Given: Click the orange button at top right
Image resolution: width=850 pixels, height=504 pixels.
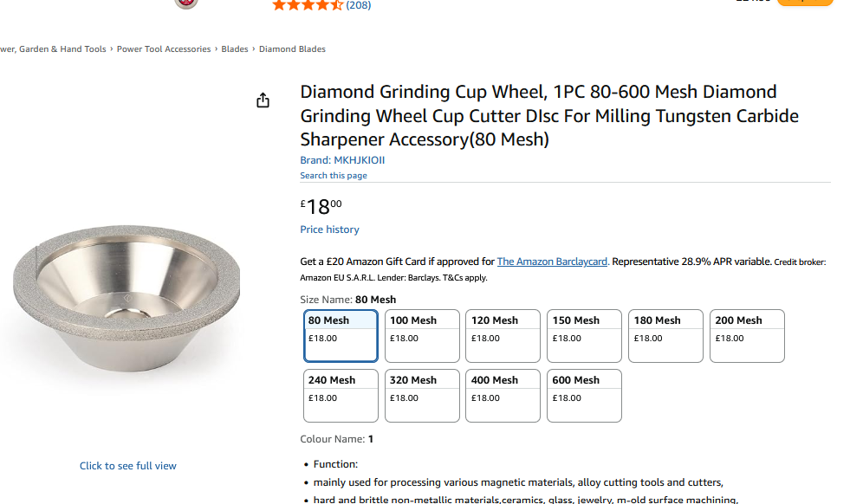Looking at the screenshot, I should coord(805,3).
